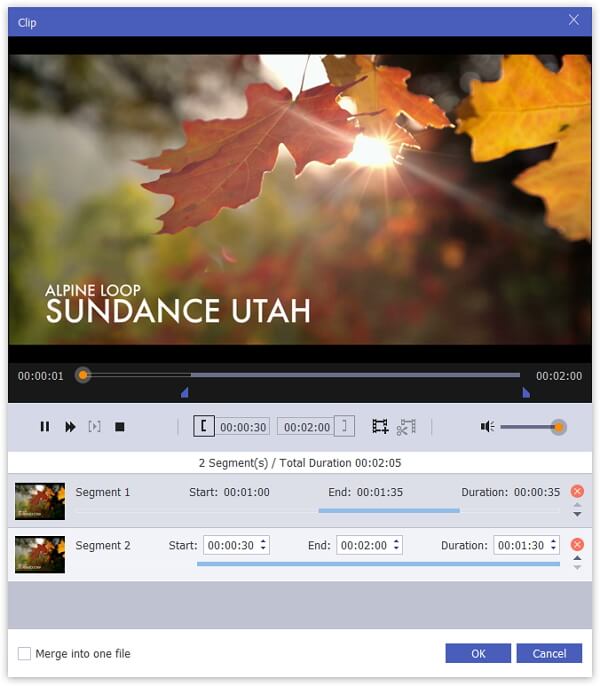Set the end point with right bracket icon
This screenshot has width=600, height=686.
point(344,426)
